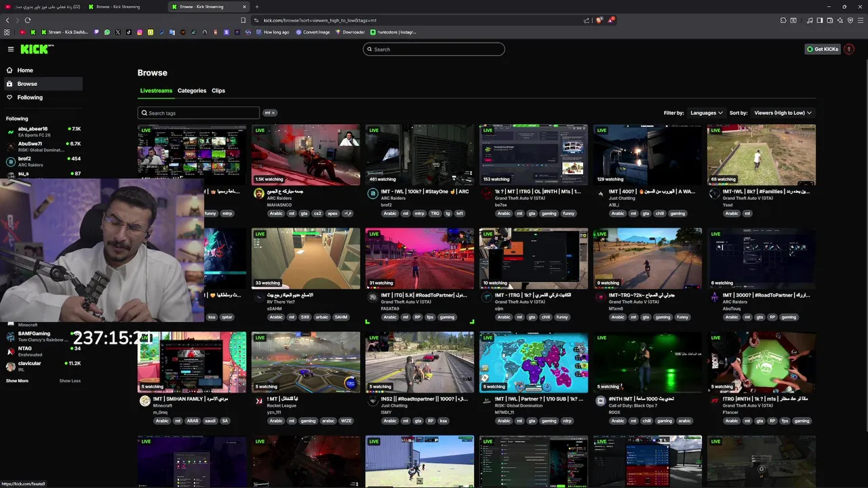Open abu_abeer16 followed channel
This screenshot has width=868, height=488.
coord(43,131)
